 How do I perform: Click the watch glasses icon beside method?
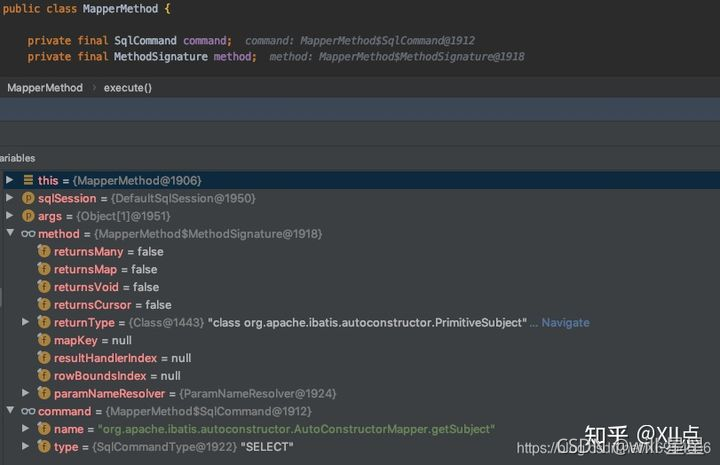pyautogui.click(x=28, y=234)
